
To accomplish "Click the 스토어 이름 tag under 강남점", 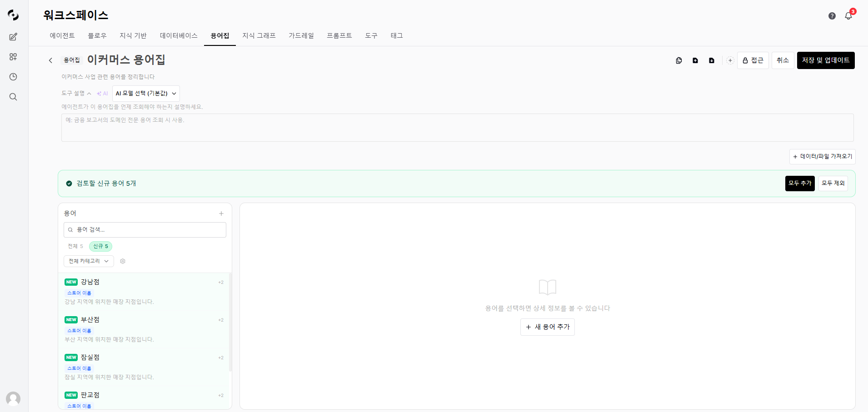I will coord(79,293).
